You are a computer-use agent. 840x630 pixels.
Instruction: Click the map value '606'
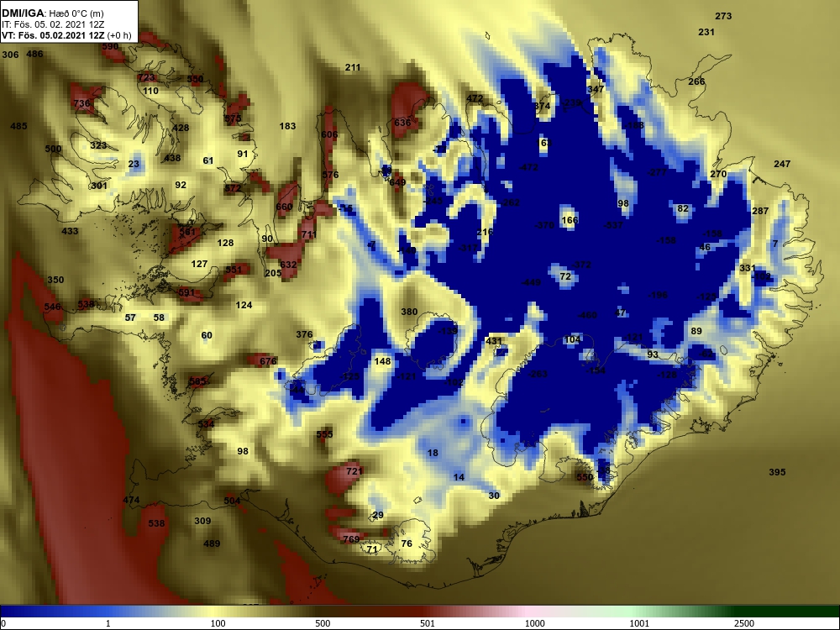click(329, 134)
